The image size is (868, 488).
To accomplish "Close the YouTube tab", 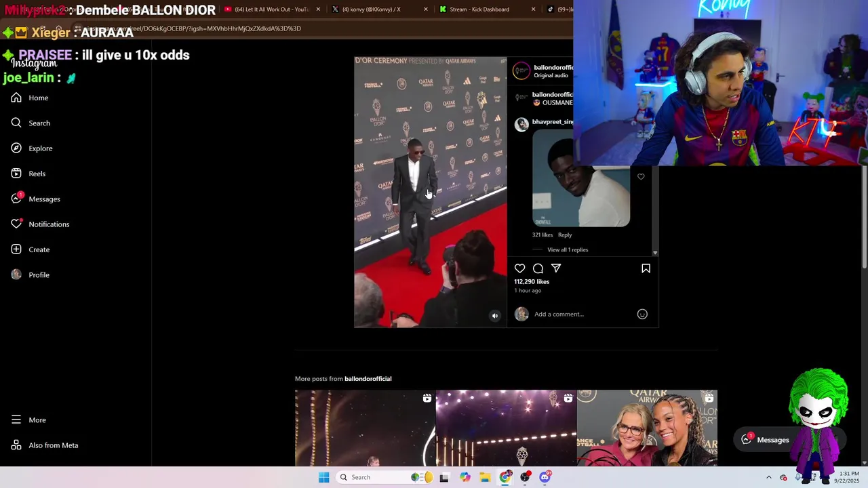I will click(318, 9).
